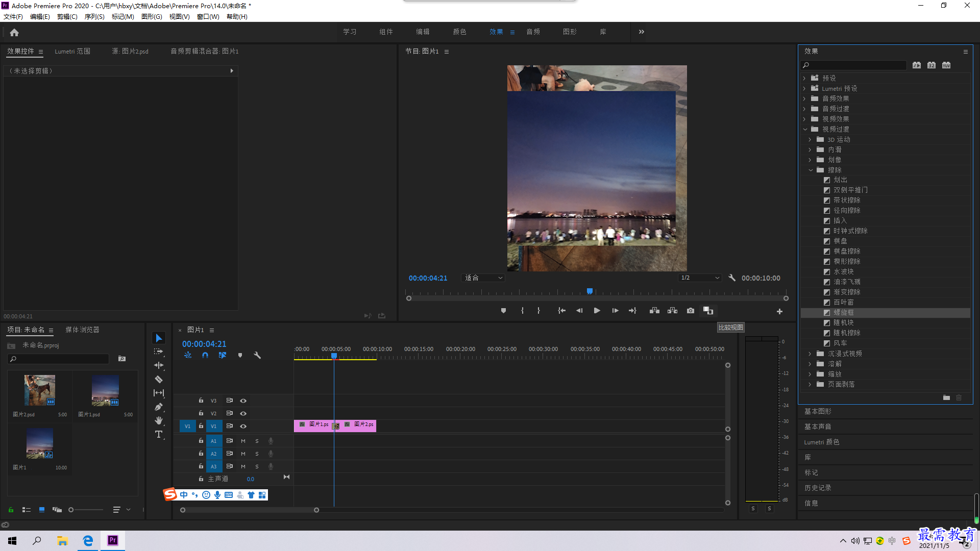Screen dimensions: 980x551
Task: Step back one frame
Action: coord(579,311)
